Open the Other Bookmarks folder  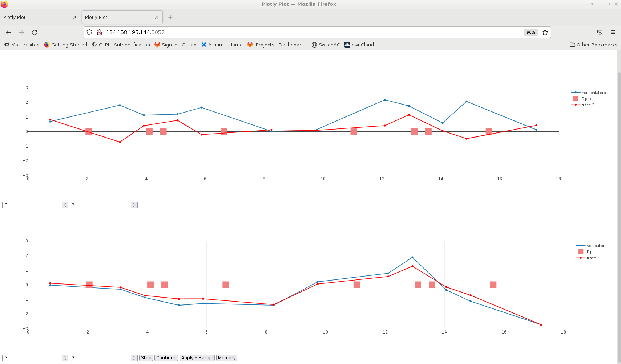[593, 45]
